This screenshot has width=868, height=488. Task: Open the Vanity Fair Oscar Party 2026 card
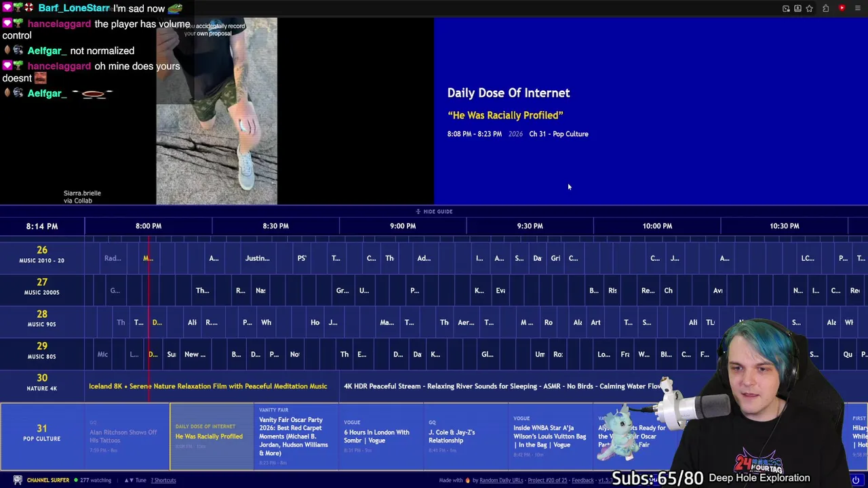(296, 436)
